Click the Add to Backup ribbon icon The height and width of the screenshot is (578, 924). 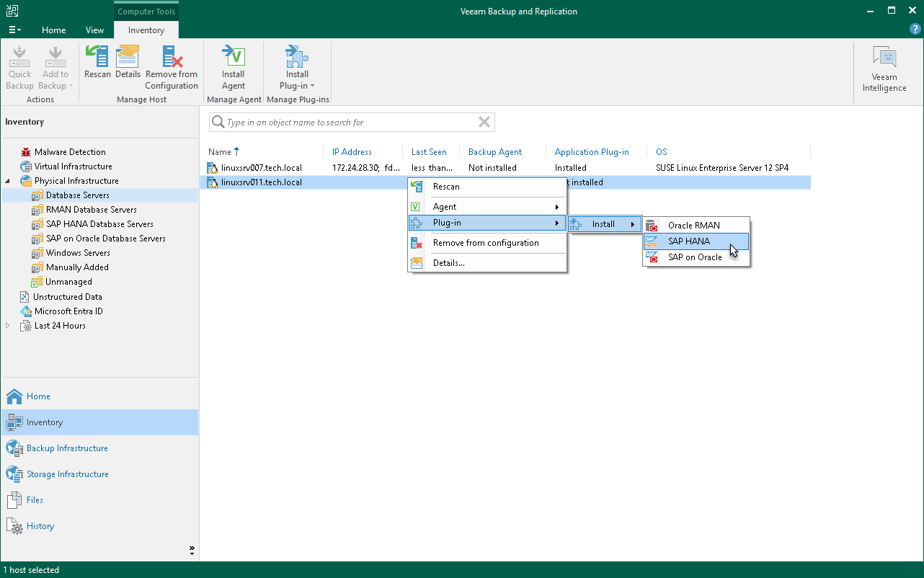[55, 56]
